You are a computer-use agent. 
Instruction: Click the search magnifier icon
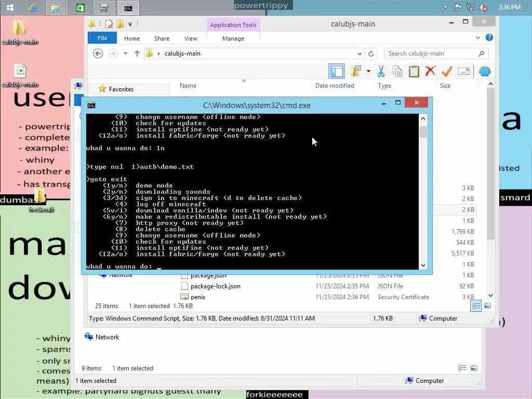(x=481, y=54)
